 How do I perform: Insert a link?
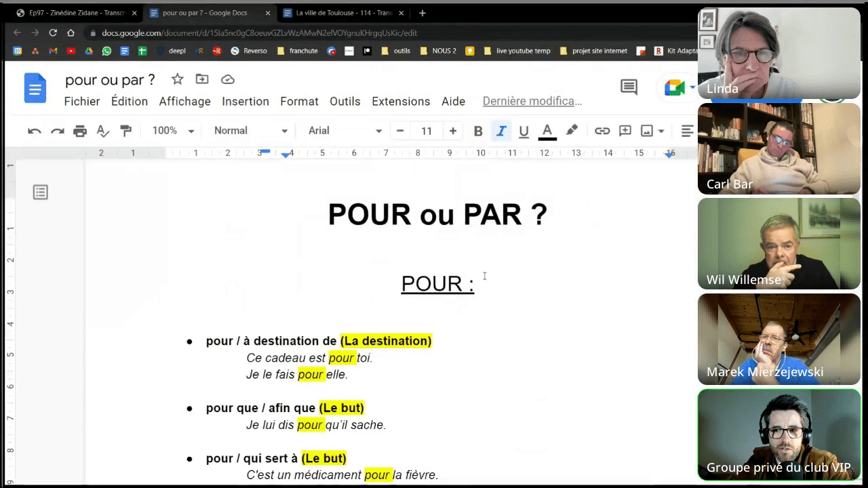[x=602, y=131]
